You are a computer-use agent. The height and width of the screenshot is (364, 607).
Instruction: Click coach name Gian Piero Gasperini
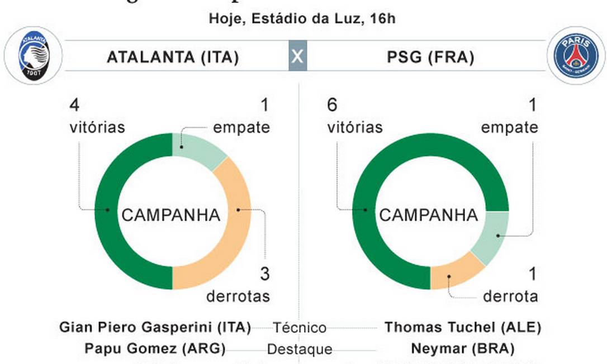[x=155, y=327]
